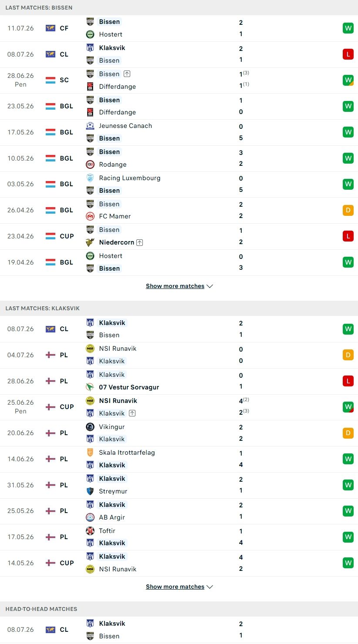Open the 14.05.26 Klaksvik vs NSI Runavik row

click(179, 563)
